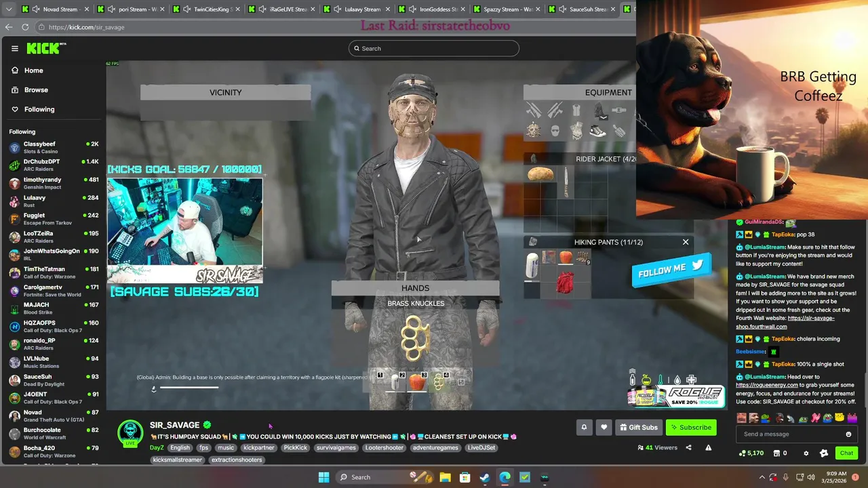The width and height of the screenshot is (868, 488).
Task: Click the survivalgames tag
Action: (336, 448)
